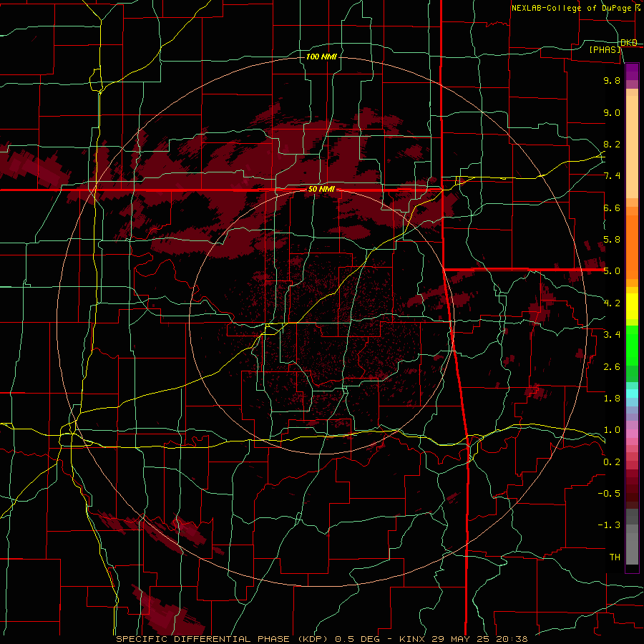Click the -0.5 legend value
The height and width of the screenshot is (644, 644).
pyautogui.click(x=609, y=494)
